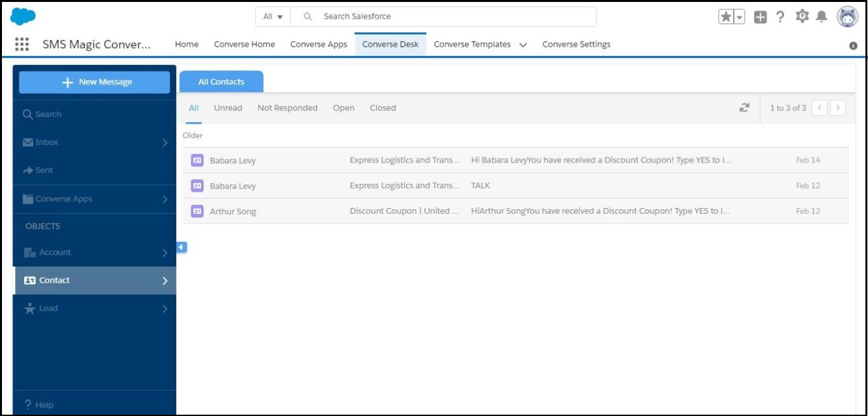Image resolution: width=868 pixels, height=416 pixels.
Task: Click the info icon on the navigation bar
Action: point(853,45)
